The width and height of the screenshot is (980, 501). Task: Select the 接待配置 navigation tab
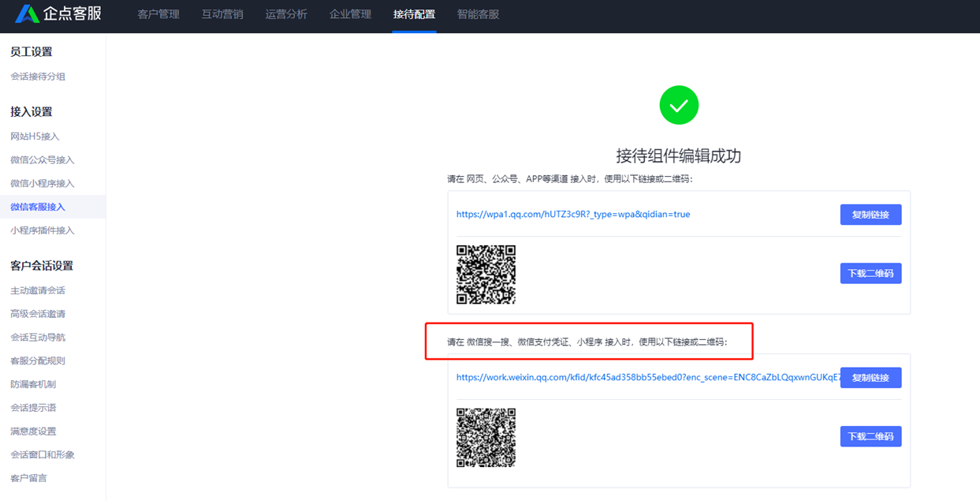pos(414,14)
